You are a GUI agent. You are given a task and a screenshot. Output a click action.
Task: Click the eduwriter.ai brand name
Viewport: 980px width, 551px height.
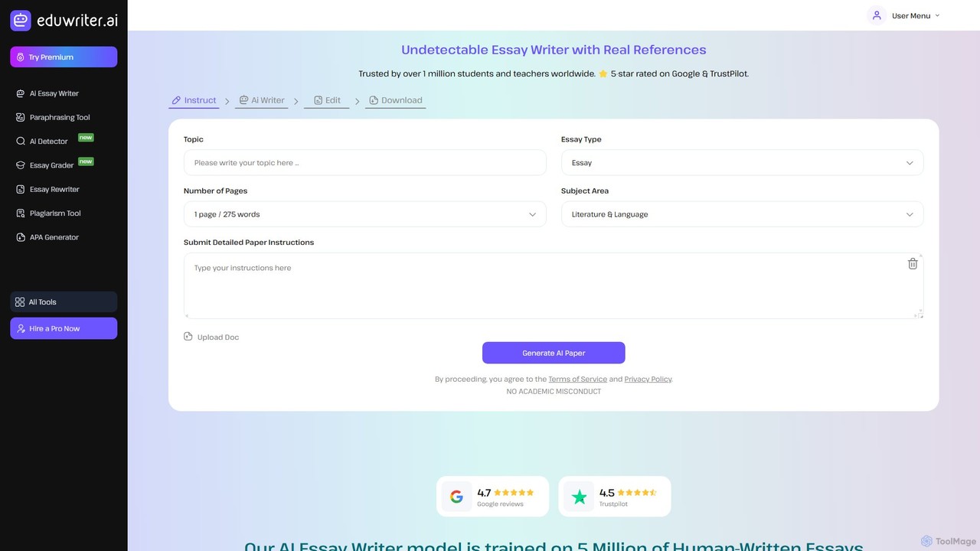[77, 21]
